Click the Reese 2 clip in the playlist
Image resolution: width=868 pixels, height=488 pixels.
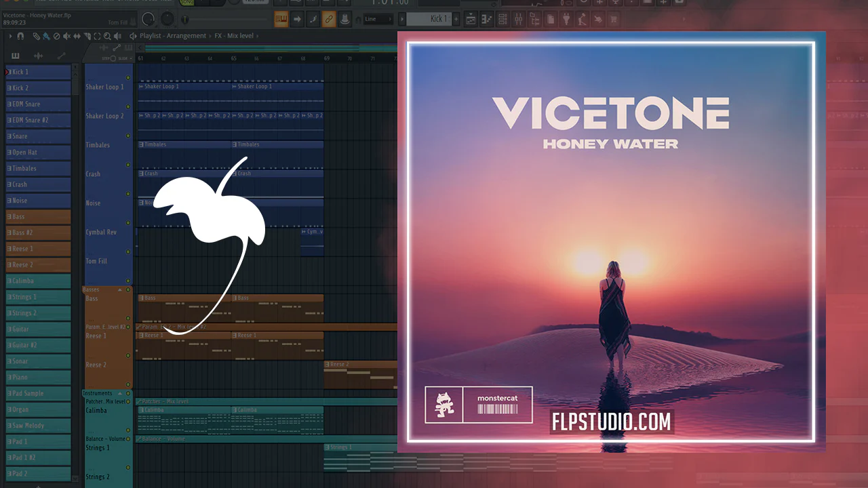[361, 375]
